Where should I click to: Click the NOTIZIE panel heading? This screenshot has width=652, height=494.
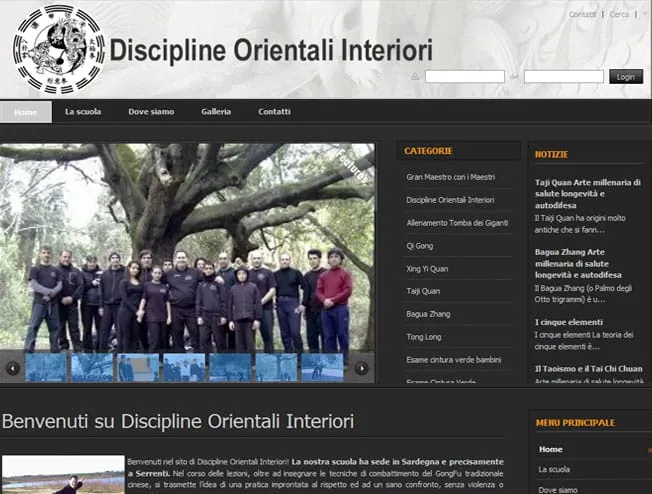point(551,154)
